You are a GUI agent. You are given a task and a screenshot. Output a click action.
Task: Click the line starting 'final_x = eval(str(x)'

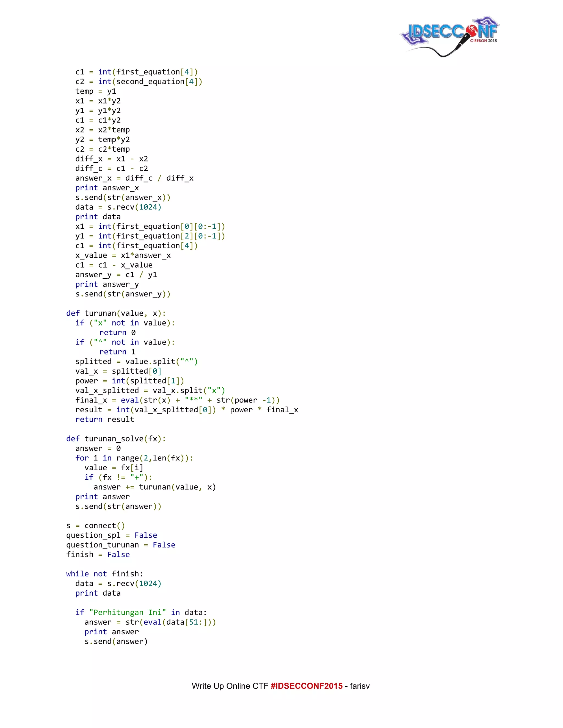[x=177, y=400]
